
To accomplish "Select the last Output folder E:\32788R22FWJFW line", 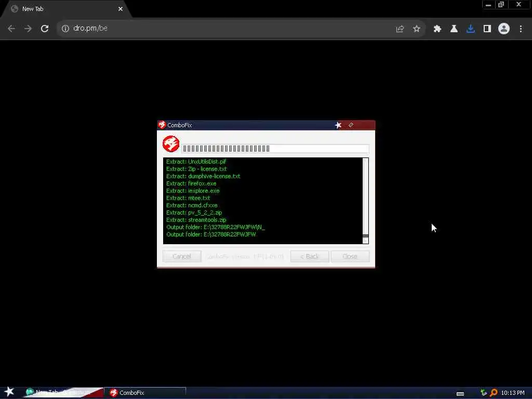I will click(x=211, y=234).
